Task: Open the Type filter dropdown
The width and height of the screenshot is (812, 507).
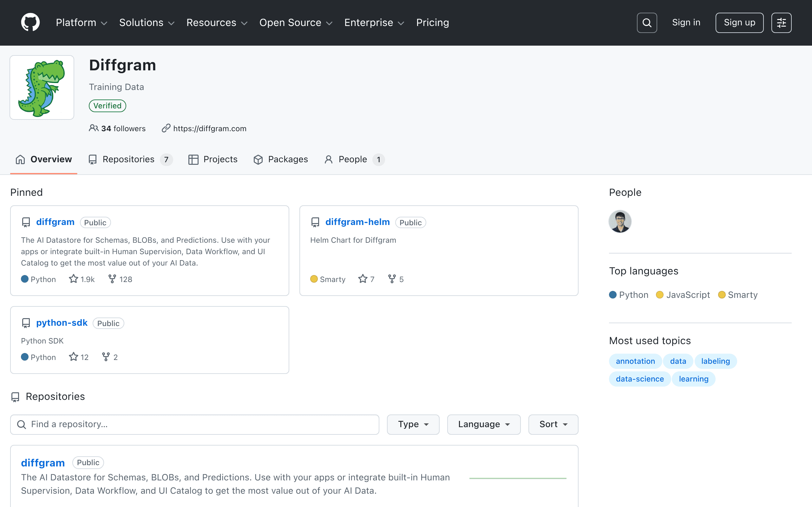Action: pos(413,424)
